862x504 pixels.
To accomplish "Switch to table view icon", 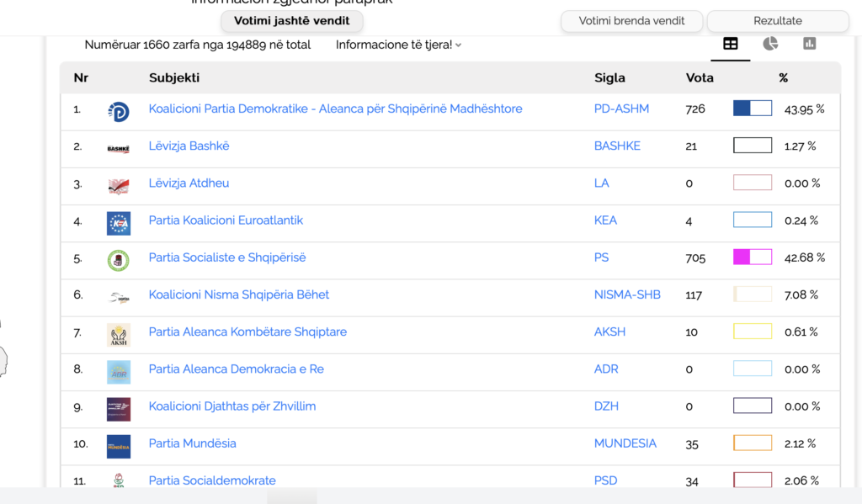I will tap(731, 44).
